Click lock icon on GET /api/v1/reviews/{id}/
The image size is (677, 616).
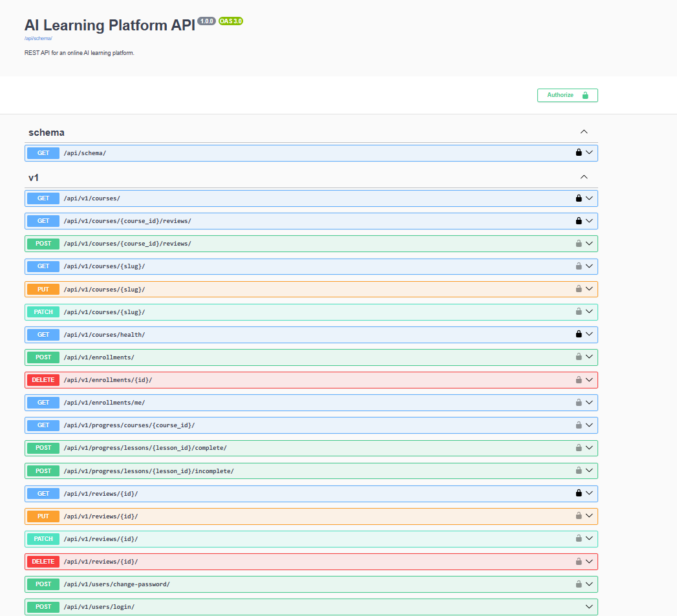click(579, 493)
